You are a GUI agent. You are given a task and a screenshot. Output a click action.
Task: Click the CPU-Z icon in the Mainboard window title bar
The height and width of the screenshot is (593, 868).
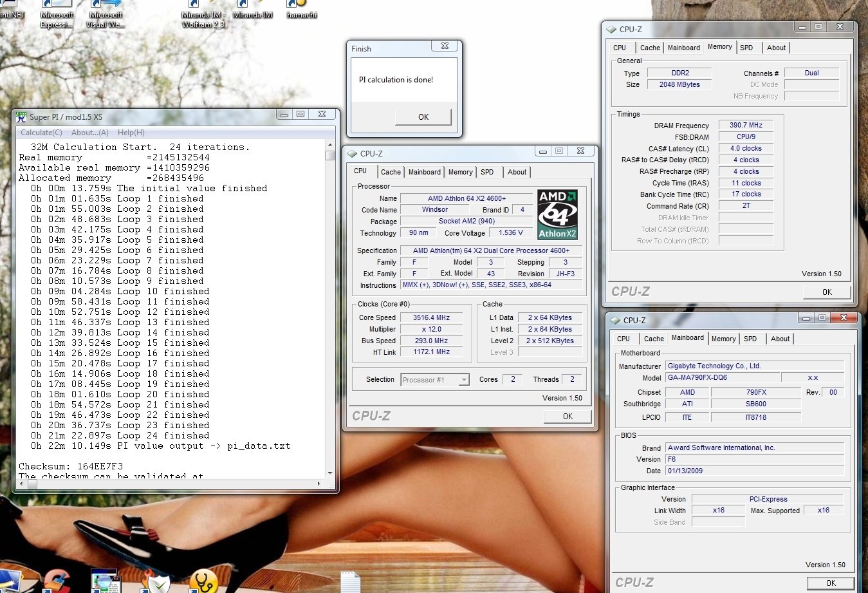pos(615,320)
